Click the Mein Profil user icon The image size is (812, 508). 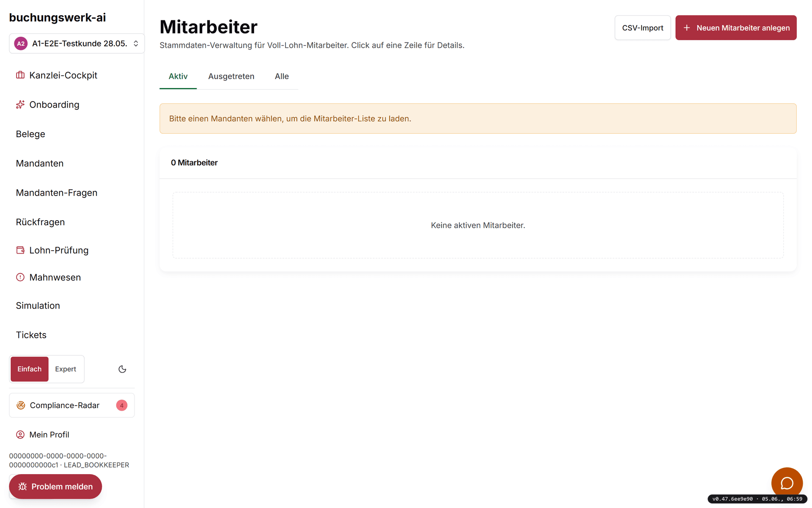(x=20, y=435)
